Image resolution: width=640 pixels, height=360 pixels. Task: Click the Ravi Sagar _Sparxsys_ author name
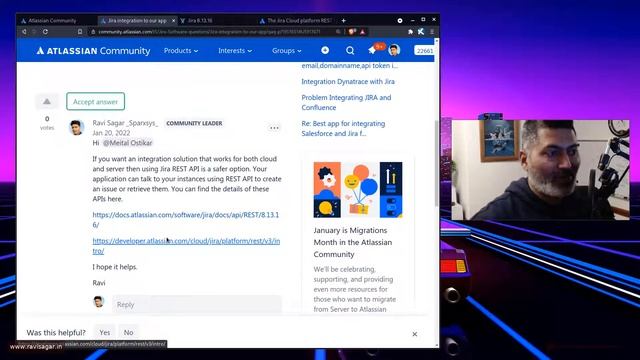coord(125,123)
